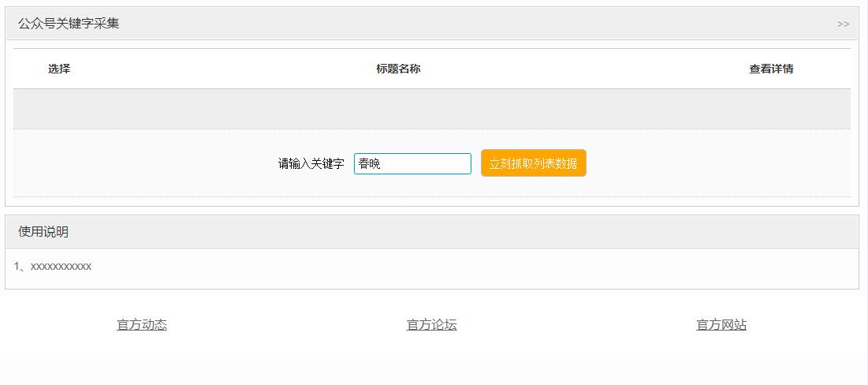
Task: Click the 使用说明 panel title
Action: click(43, 232)
